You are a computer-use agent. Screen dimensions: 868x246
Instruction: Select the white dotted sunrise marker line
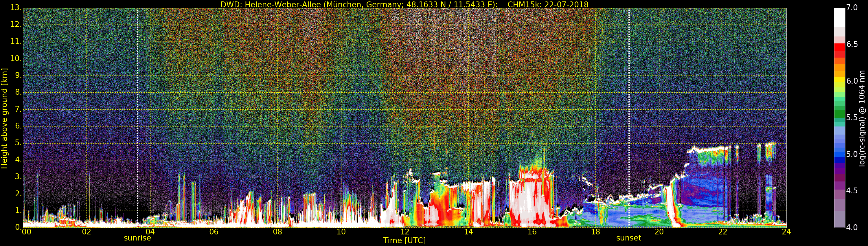pos(137,118)
